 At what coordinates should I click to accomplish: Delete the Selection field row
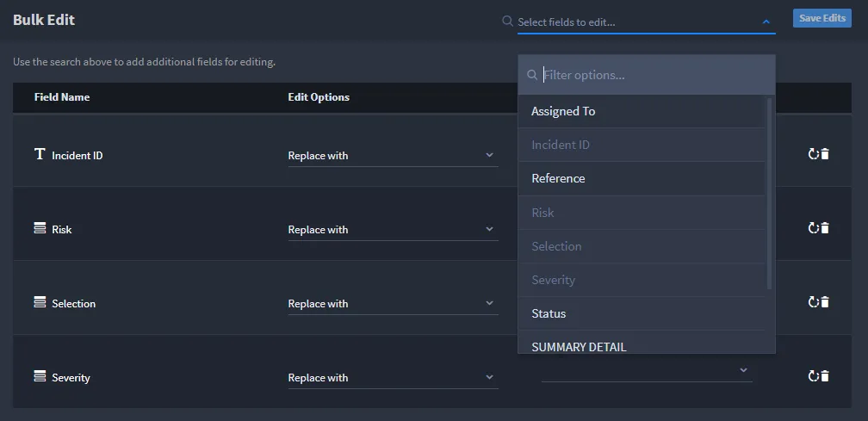point(825,302)
